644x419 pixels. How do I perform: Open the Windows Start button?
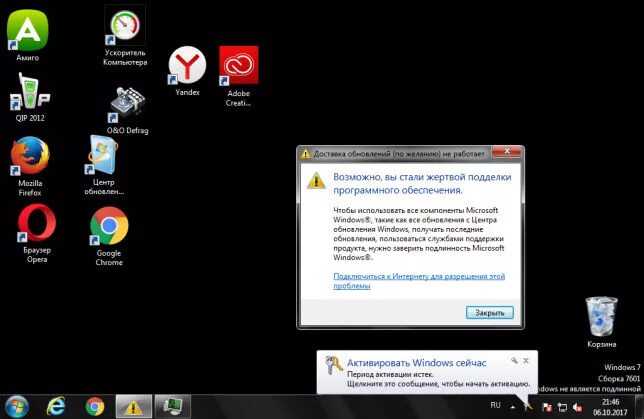pos(17,407)
